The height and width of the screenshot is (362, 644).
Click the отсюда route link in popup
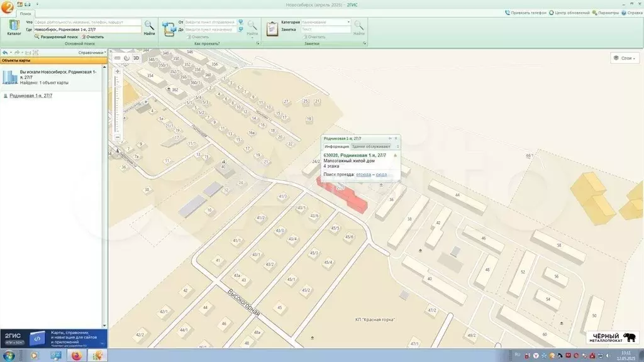point(364,175)
